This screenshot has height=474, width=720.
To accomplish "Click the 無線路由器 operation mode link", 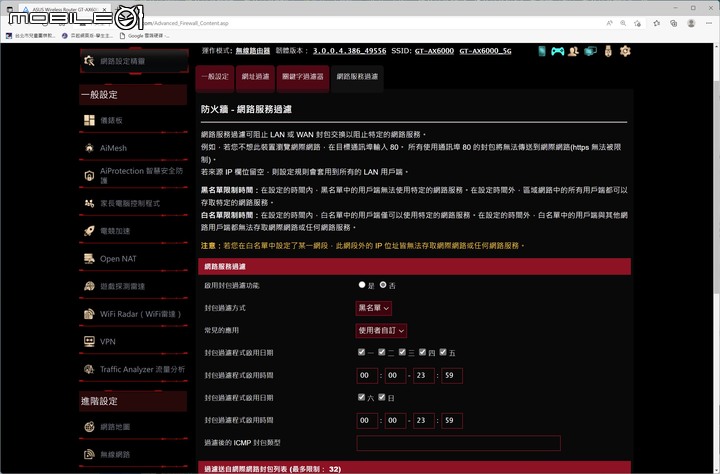I will click(253, 51).
